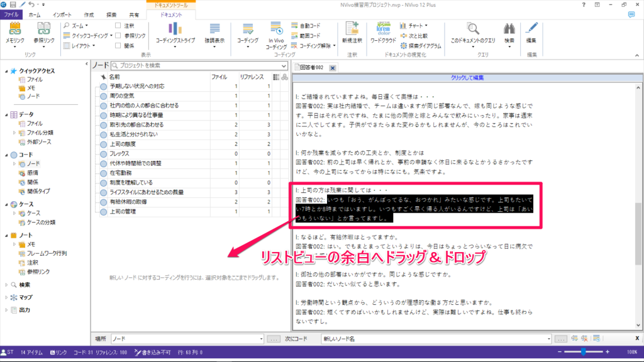
Task: Click the In Vivo コーディング icon
Action: click(276, 32)
